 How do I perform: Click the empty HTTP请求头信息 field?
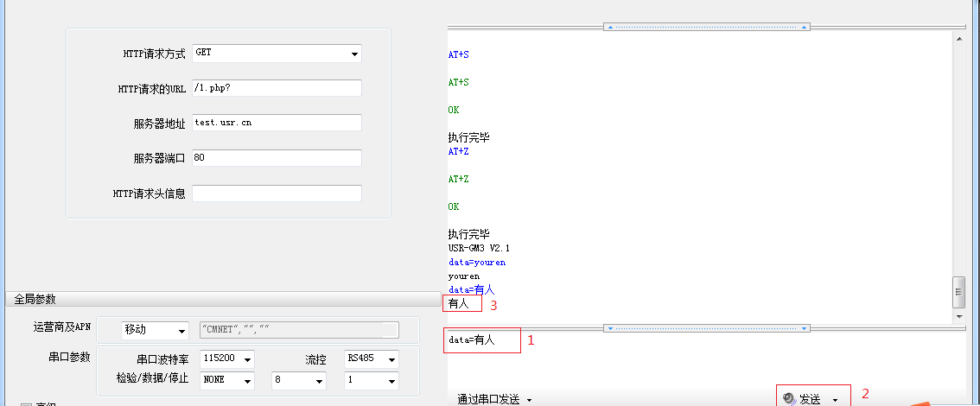277,193
